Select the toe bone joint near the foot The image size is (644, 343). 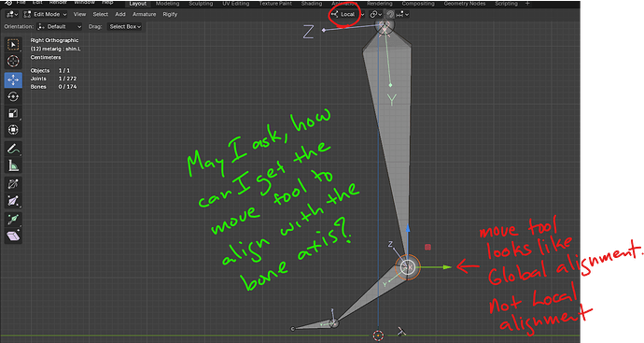pyautogui.click(x=334, y=323)
